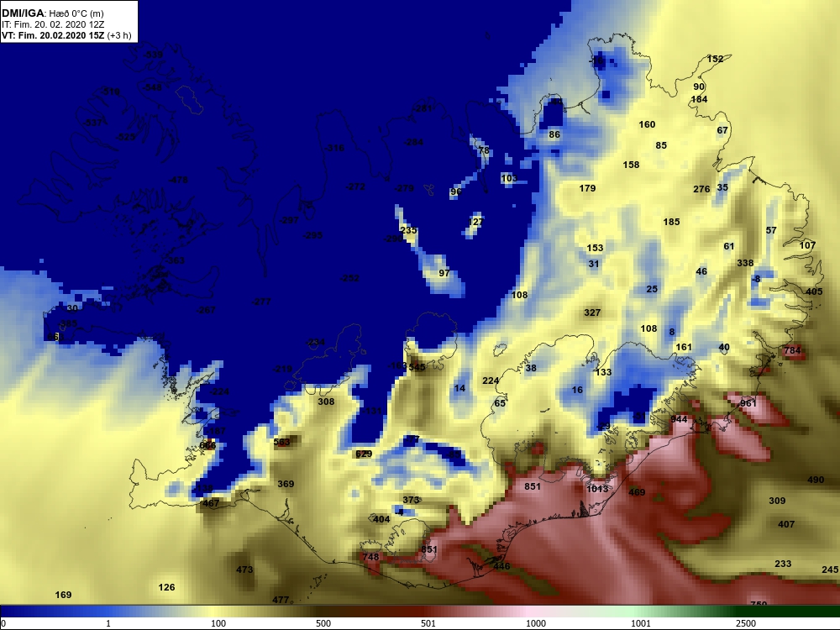The image size is (840, 630).
Task: Click the map value '224'
Action: tap(491, 381)
